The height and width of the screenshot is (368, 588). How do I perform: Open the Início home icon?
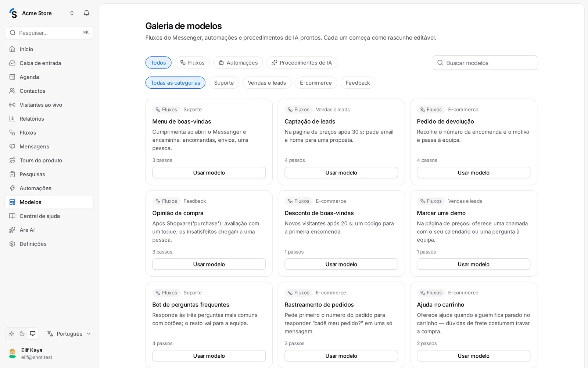pyautogui.click(x=12, y=49)
